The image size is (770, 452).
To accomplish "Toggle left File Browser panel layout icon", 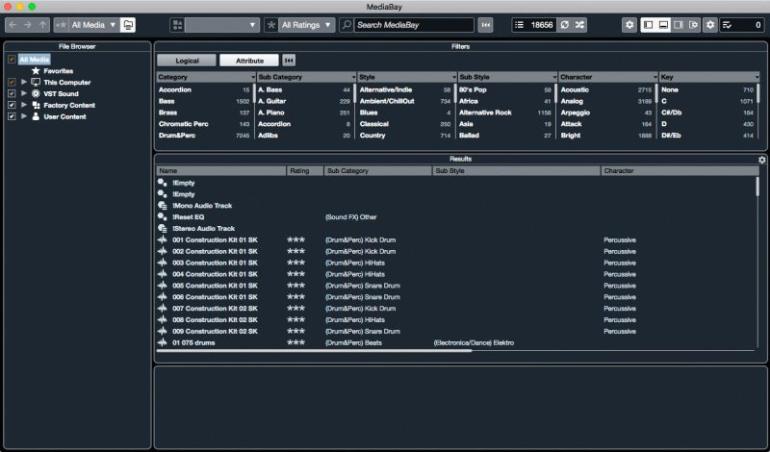I will pos(648,25).
